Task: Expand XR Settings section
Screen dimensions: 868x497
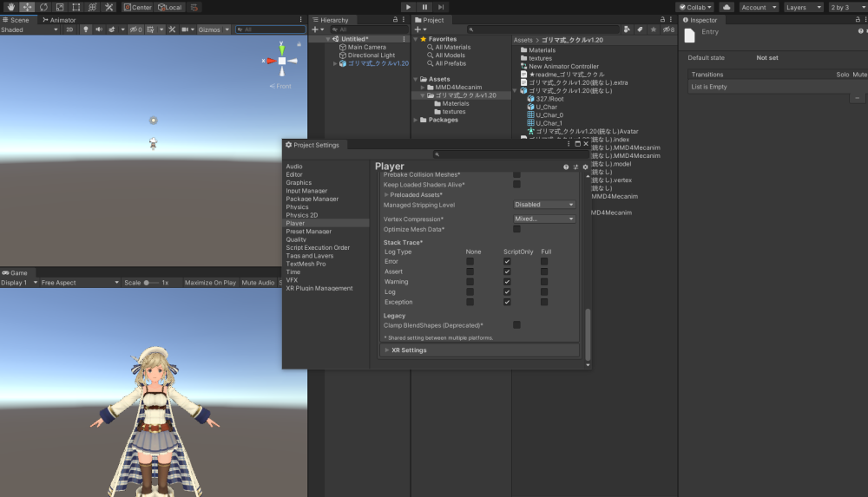Action: pos(387,350)
